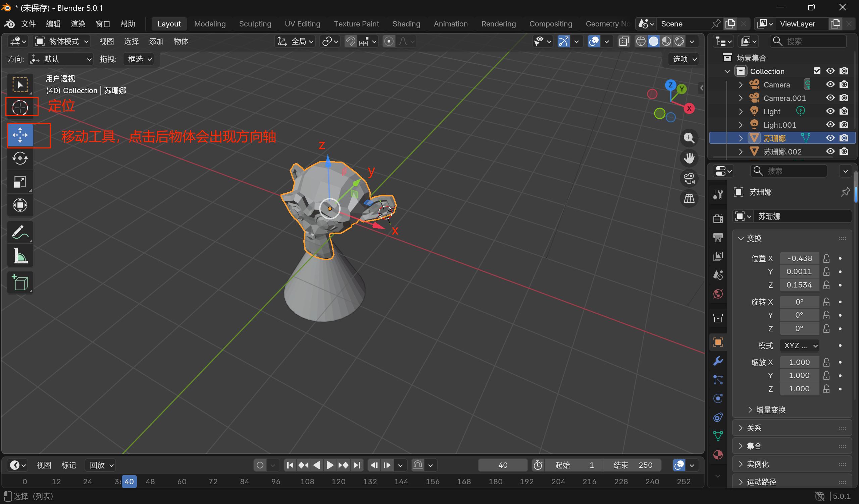Choose the Annotate pencil tool
The height and width of the screenshot is (504, 859).
click(x=20, y=232)
